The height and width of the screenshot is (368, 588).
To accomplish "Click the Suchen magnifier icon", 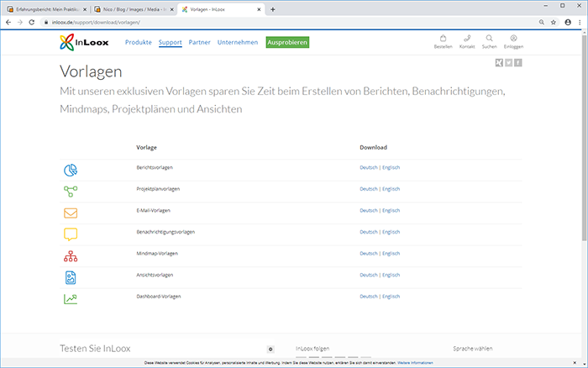I will 489,39.
